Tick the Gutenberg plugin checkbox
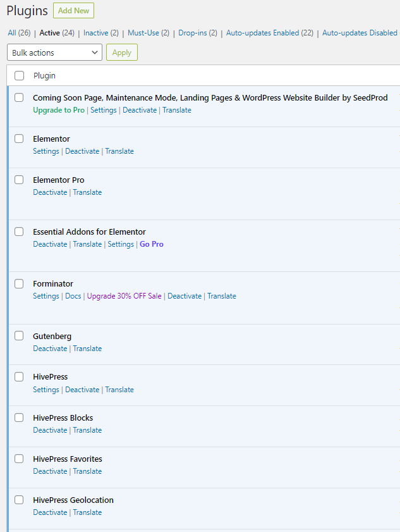The image size is (400, 532). (x=19, y=336)
